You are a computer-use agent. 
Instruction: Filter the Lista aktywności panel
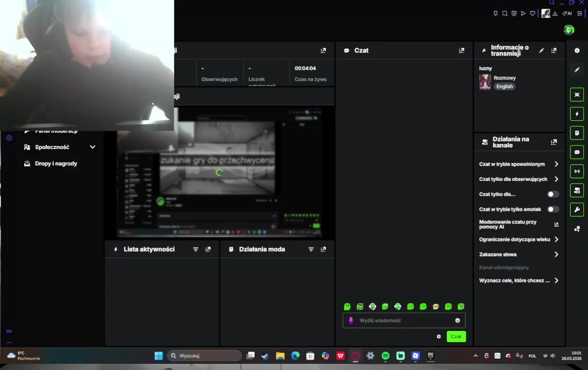click(x=195, y=249)
